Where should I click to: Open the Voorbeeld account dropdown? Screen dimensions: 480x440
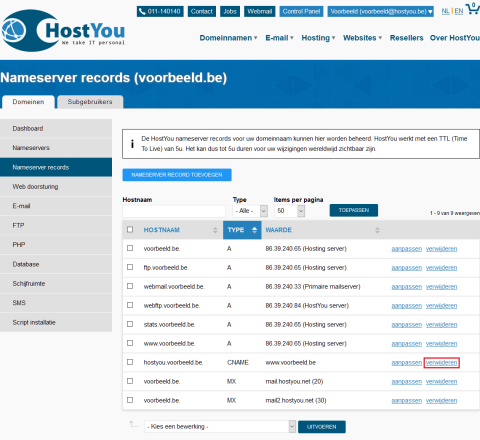(x=380, y=11)
